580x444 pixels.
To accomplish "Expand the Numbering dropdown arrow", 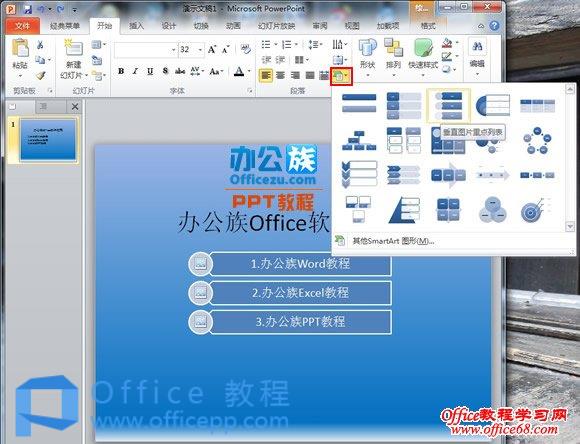I will (296, 45).
